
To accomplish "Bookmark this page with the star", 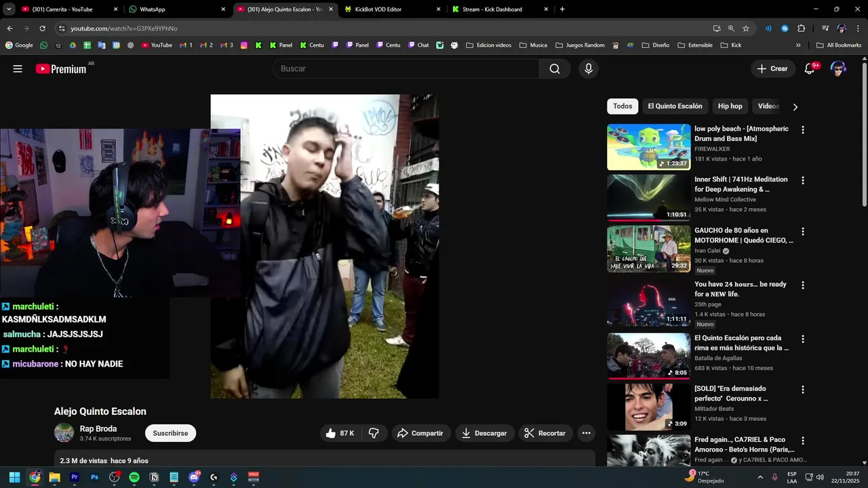I will [746, 28].
